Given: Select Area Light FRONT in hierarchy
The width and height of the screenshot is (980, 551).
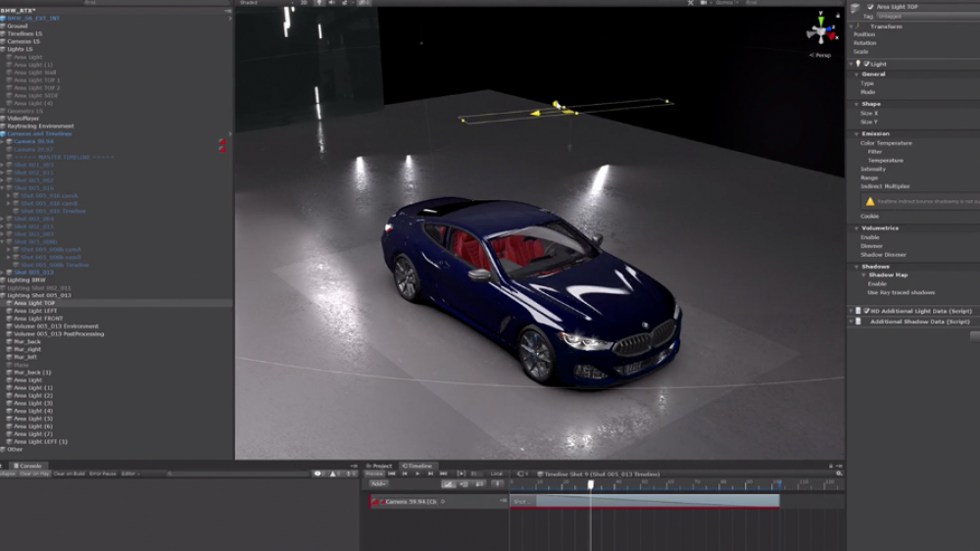Looking at the screenshot, I should coord(38,319).
